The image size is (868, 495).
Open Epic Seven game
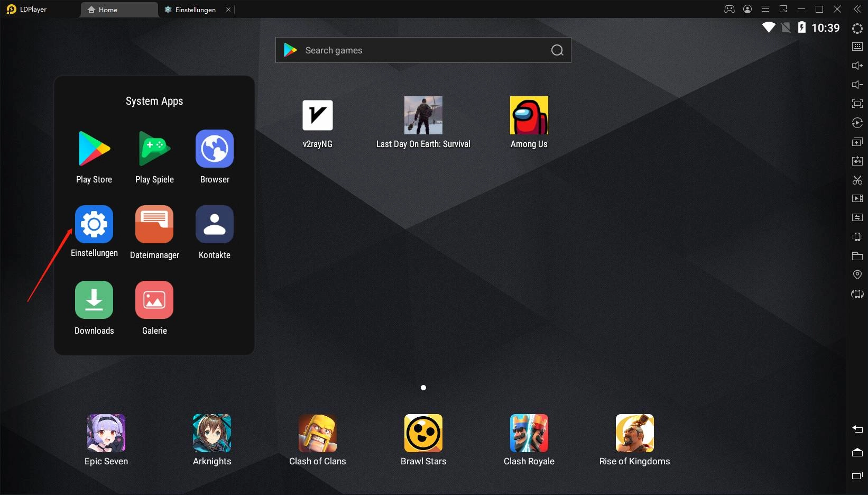pos(106,440)
